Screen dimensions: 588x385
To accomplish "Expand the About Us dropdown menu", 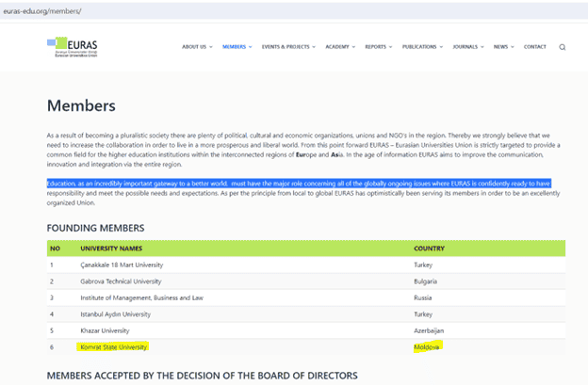I will [x=196, y=46].
